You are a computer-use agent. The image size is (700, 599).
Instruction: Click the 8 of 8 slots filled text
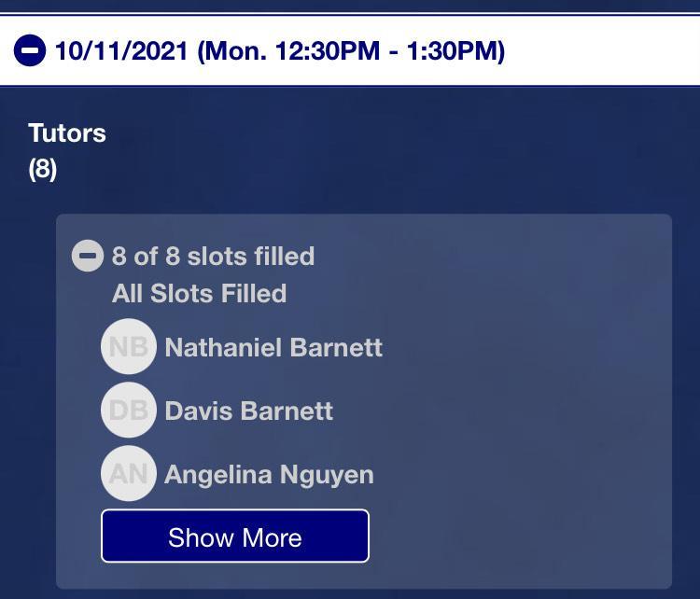[213, 256]
